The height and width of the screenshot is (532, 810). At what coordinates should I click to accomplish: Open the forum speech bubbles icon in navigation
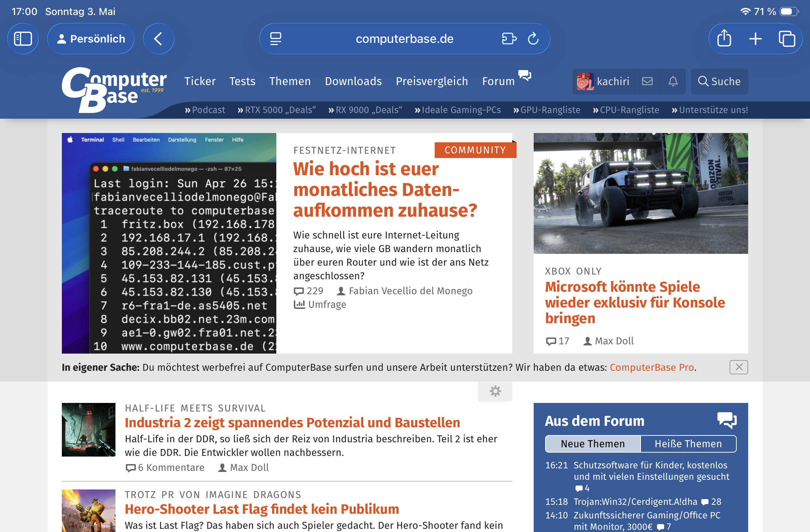point(525,75)
